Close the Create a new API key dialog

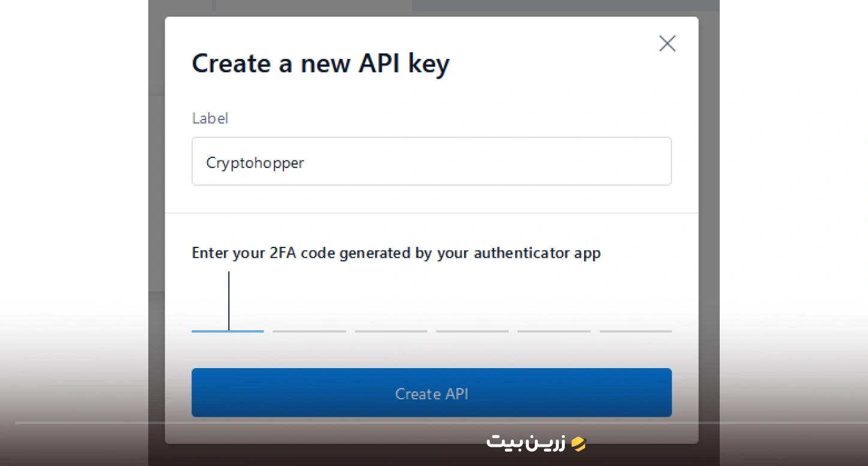tap(667, 43)
